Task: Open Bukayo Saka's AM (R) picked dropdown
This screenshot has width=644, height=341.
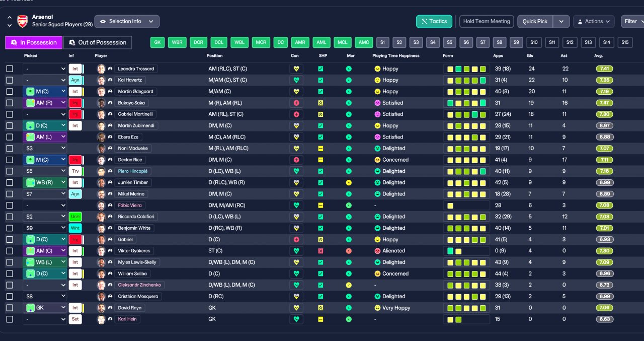Action: (45, 103)
